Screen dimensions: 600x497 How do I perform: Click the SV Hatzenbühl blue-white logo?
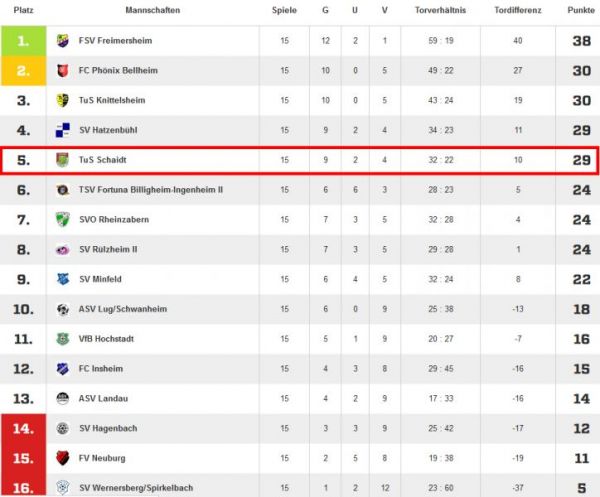click(63, 130)
